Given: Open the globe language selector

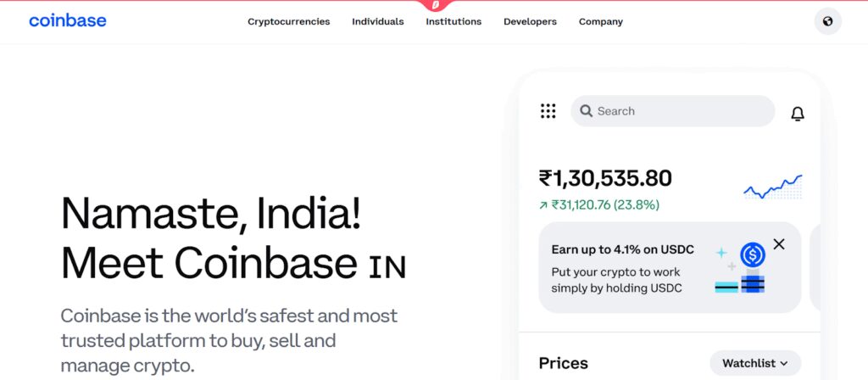Looking at the screenshot, I should coord(827,21).
